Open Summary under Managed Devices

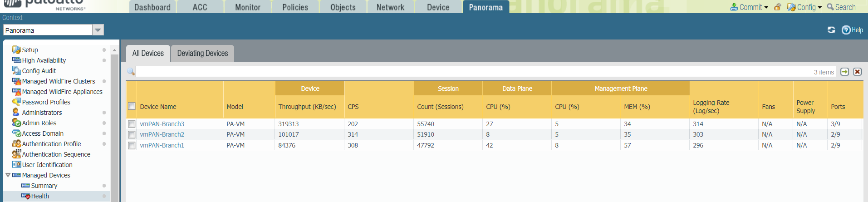(x=44, y=186)
